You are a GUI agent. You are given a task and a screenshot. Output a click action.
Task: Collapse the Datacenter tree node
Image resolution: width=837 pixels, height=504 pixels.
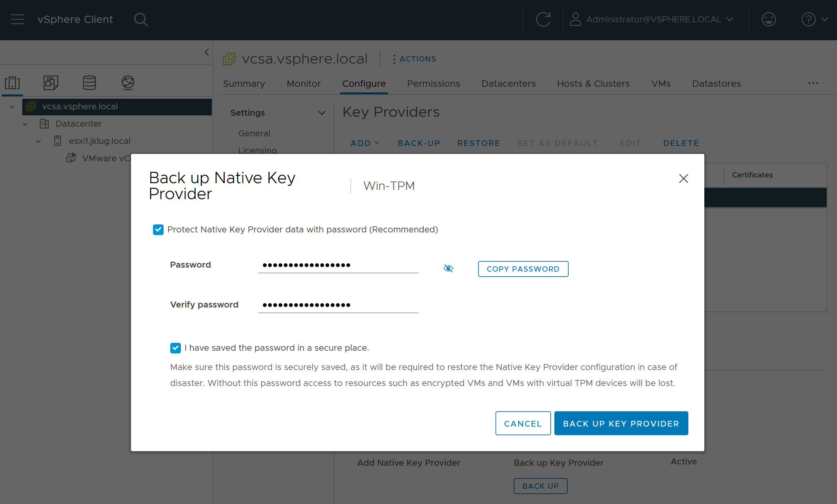pyautogui.click(x=25, y=124)
